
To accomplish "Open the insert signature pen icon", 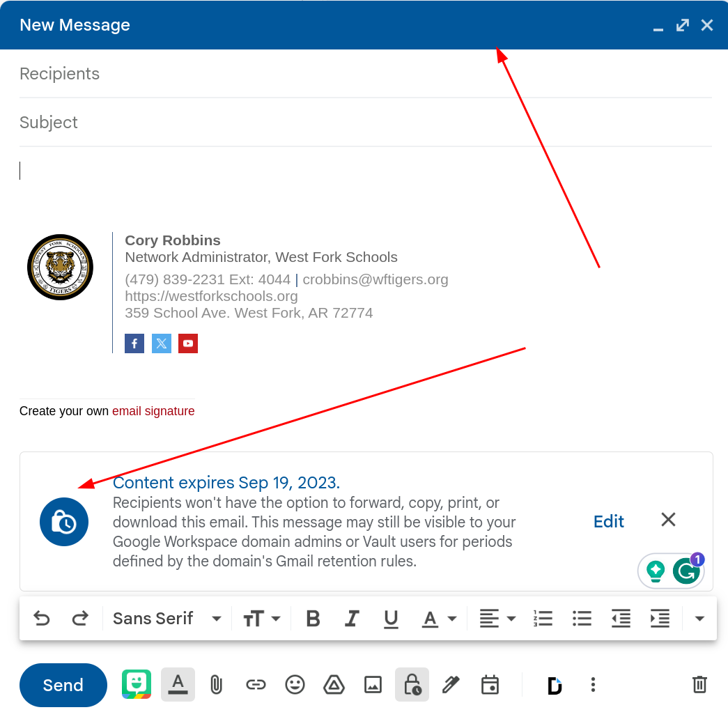I will tap(451, 685).
